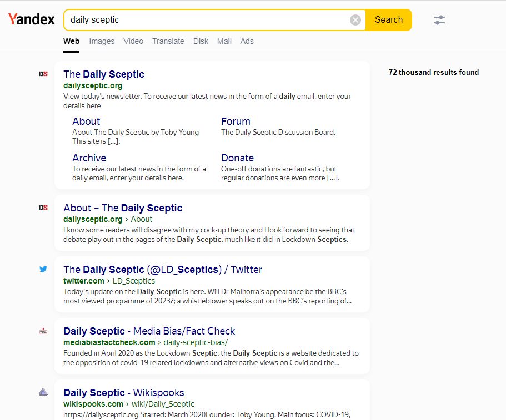Open 'The Daily Sceptic' result title
Image resolution: width=506 pixels, height=420 pixels.
click(x=103, y=74)
